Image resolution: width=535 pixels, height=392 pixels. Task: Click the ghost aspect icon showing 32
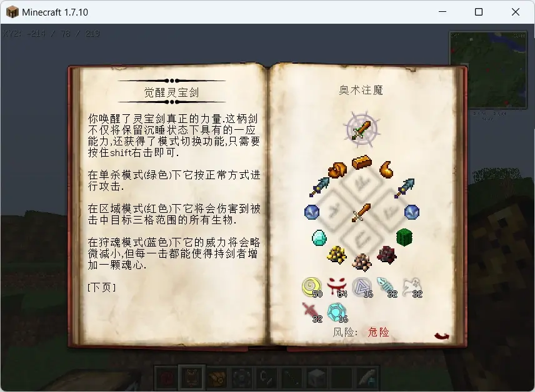click(412, 287)
